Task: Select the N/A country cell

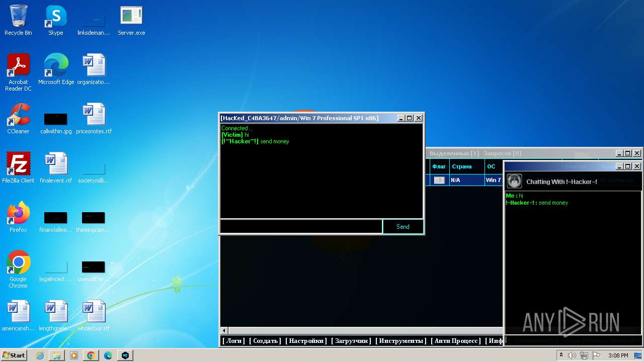Action: (x=466, y=180)
